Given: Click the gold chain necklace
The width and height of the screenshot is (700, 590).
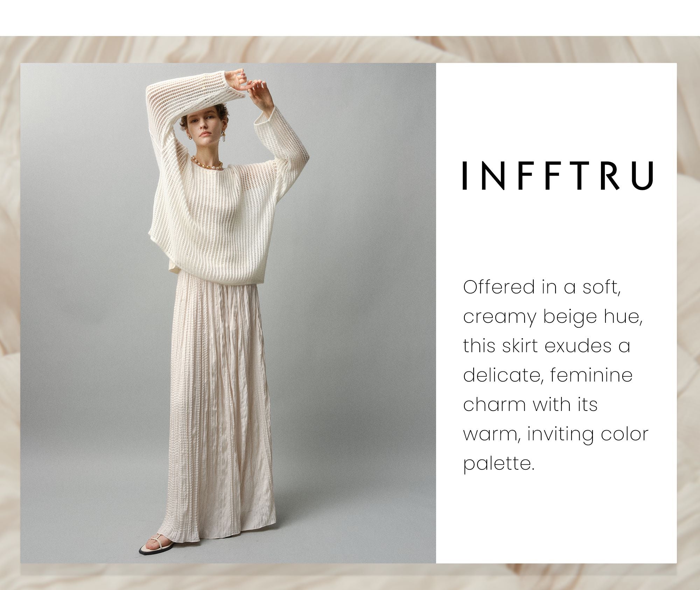Looking at the screenshot, I should [x=206, y=164].
